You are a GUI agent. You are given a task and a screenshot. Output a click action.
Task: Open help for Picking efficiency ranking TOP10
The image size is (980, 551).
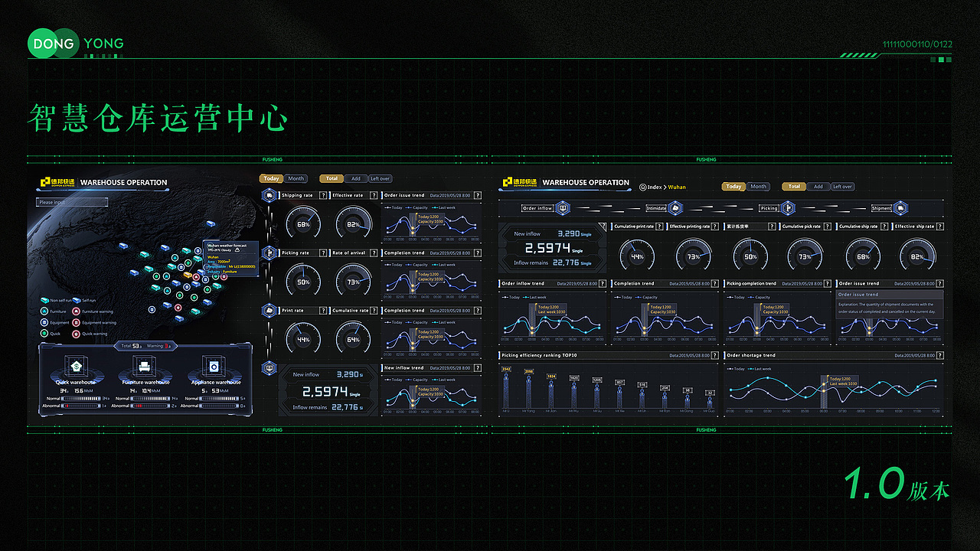(716, 355)
